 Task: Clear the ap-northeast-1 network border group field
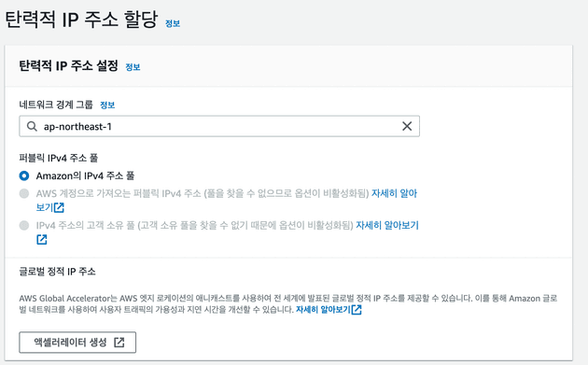tap(407, 126)
